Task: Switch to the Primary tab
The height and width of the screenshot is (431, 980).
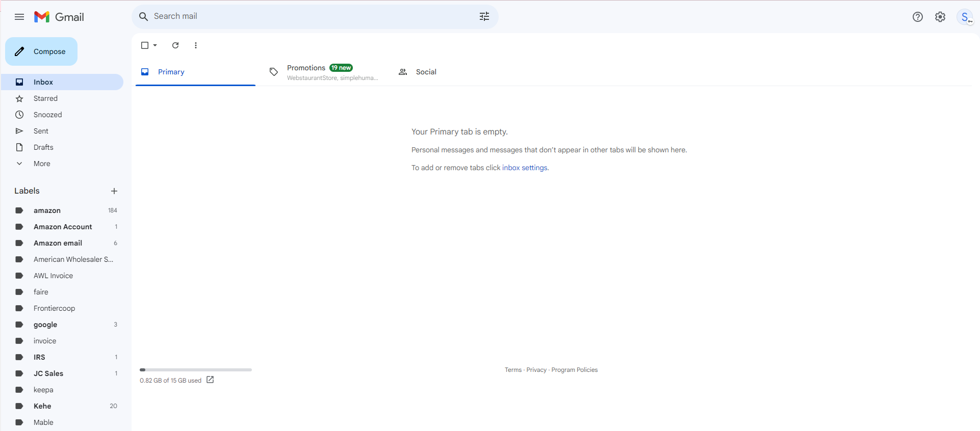Action: pyautogui.click(x=195, y=72)
